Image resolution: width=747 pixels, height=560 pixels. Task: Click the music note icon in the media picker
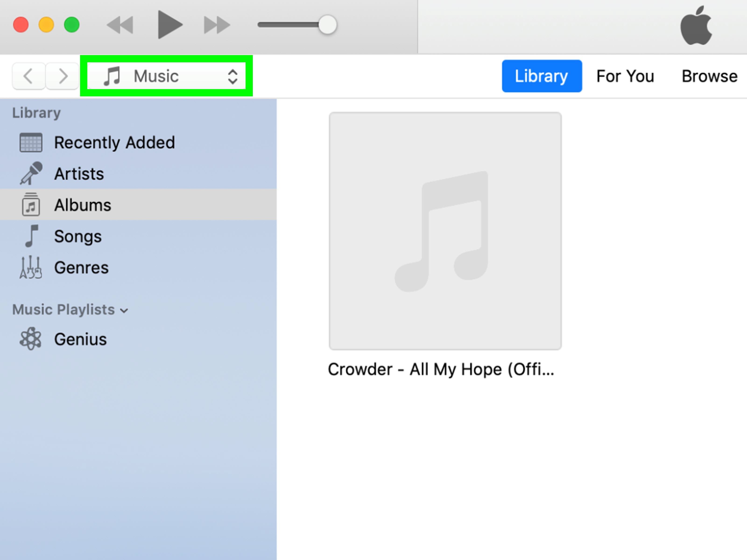pos(112,76)
